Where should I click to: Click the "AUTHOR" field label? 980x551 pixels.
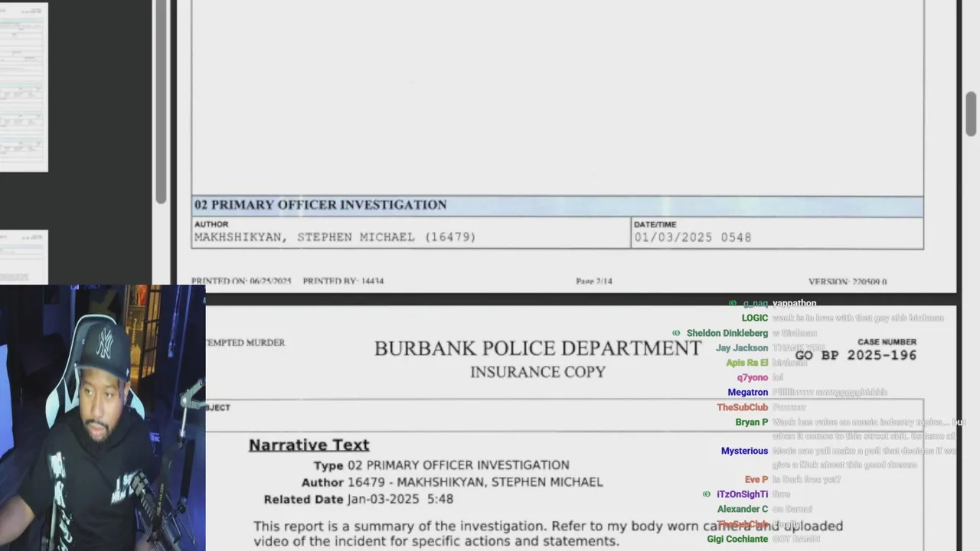(211, 224)
